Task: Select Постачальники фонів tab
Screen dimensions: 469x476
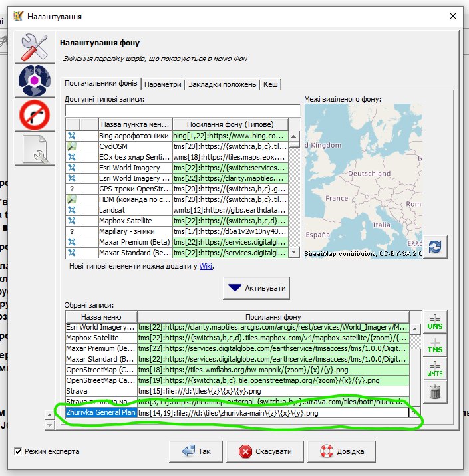Action: (101, 83)
